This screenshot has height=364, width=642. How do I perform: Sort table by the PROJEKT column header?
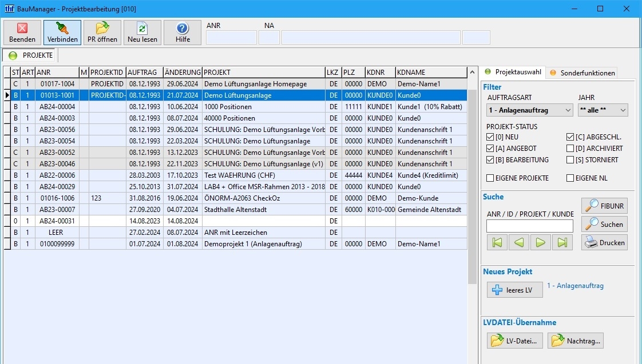pyautogui.click(x=263, y=73)
